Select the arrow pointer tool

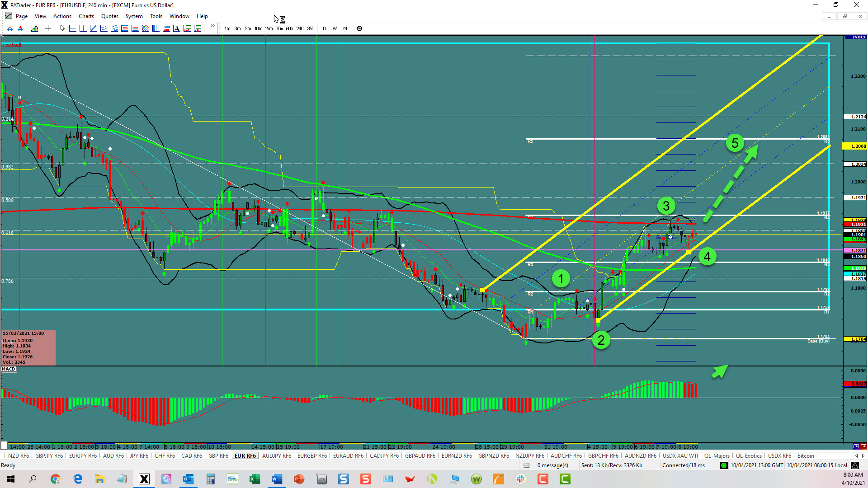tap(62, 28)
